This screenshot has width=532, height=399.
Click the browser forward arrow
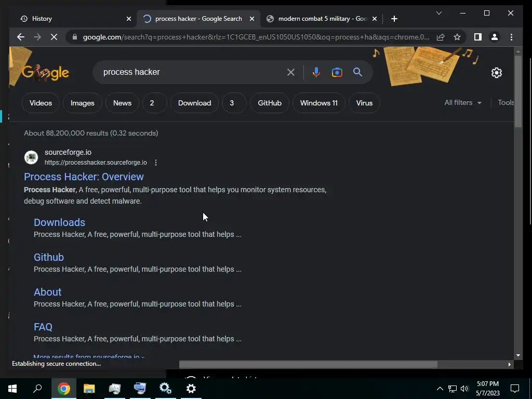point(37,37)
